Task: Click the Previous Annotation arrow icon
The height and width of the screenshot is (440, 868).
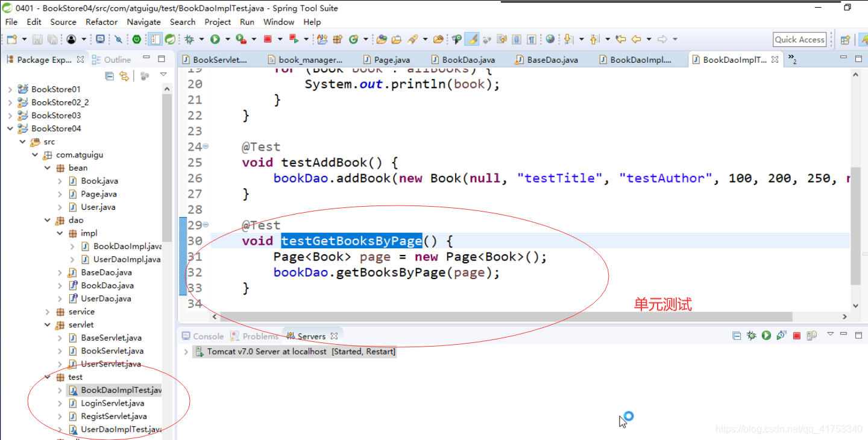Action: (x=594, y=39)
